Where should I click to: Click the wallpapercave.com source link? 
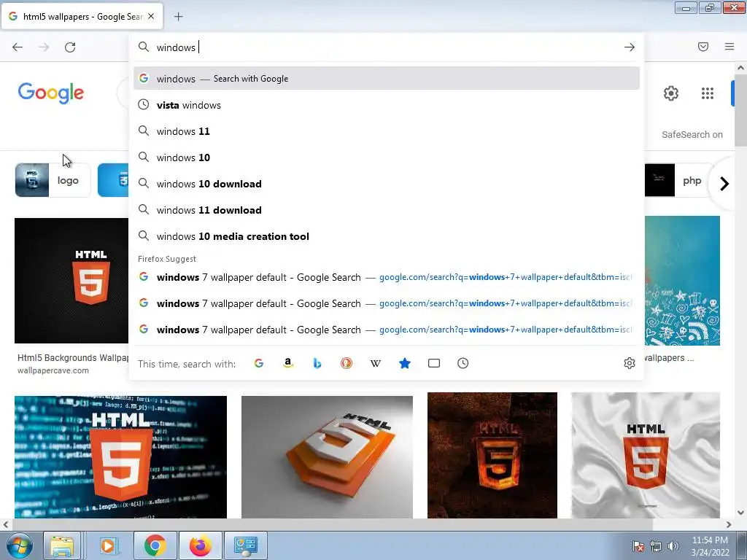click(53, 370)
